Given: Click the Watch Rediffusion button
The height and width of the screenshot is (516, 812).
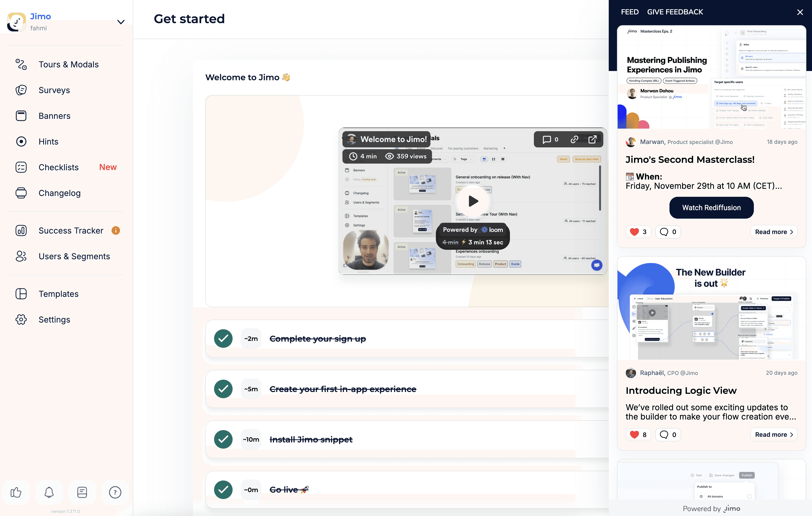Looking at the screenshot, I should pyautogui.click(x=711, y=208).
